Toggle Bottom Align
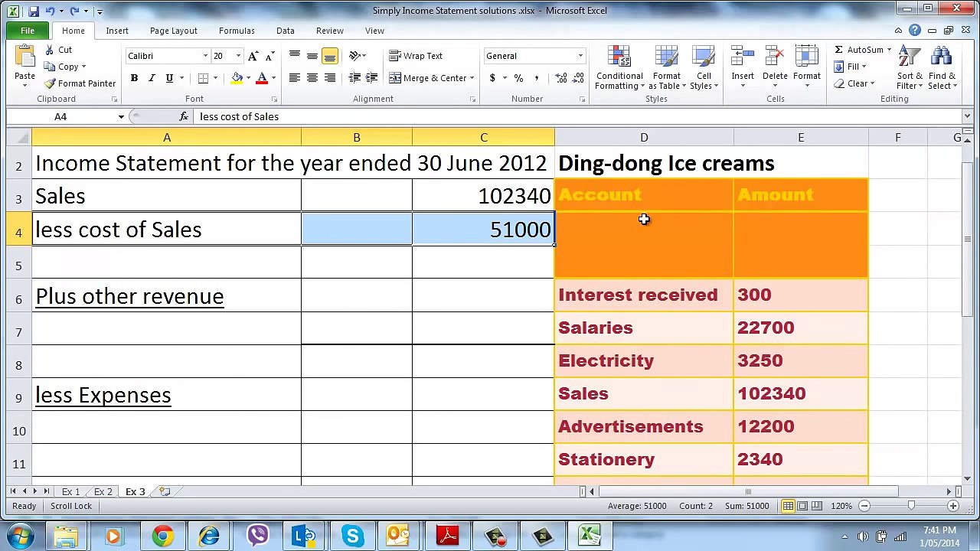The height and width of the screenshot is (551, 980). coord(330,56)
